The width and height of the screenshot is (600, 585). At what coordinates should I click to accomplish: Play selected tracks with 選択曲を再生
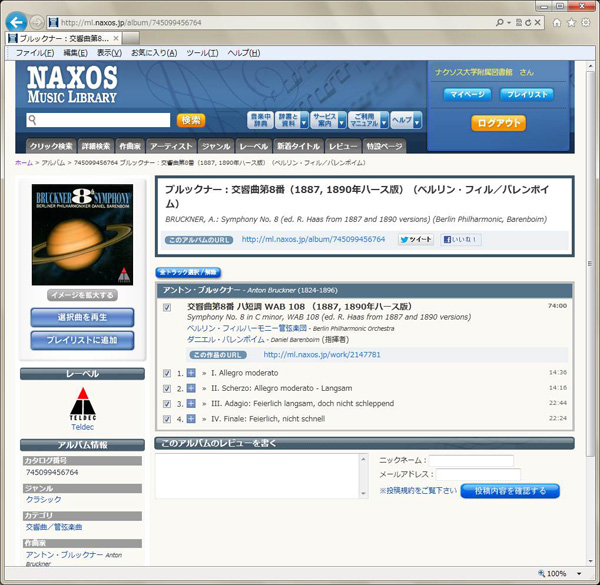tap(82, 317)
